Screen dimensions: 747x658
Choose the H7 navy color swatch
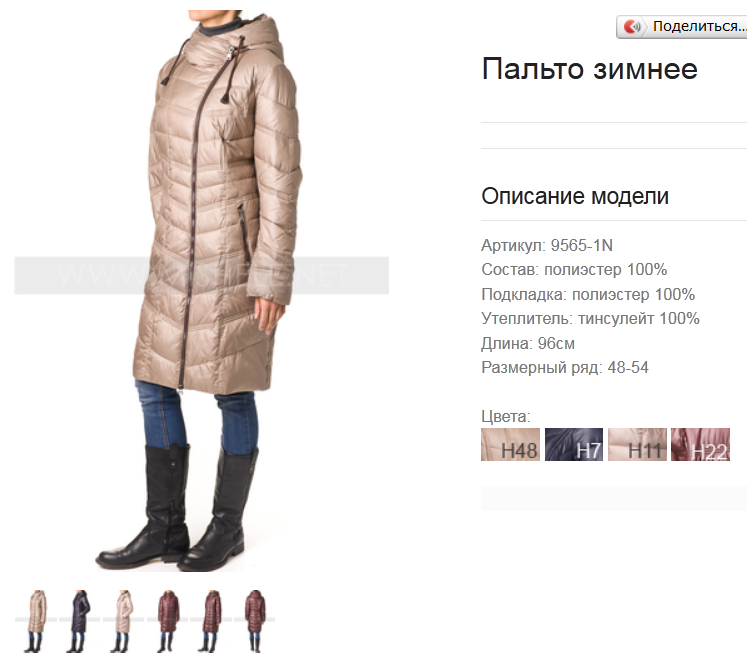tap(574, 445)
